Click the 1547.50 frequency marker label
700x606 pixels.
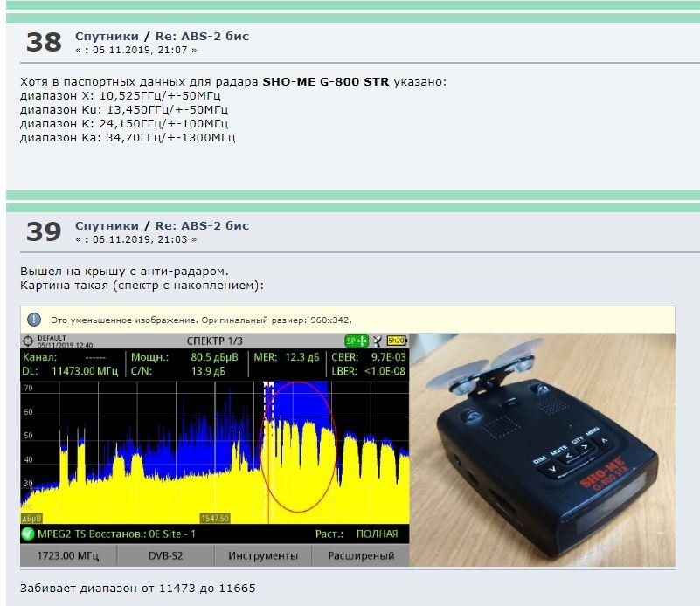pos(215,518)
